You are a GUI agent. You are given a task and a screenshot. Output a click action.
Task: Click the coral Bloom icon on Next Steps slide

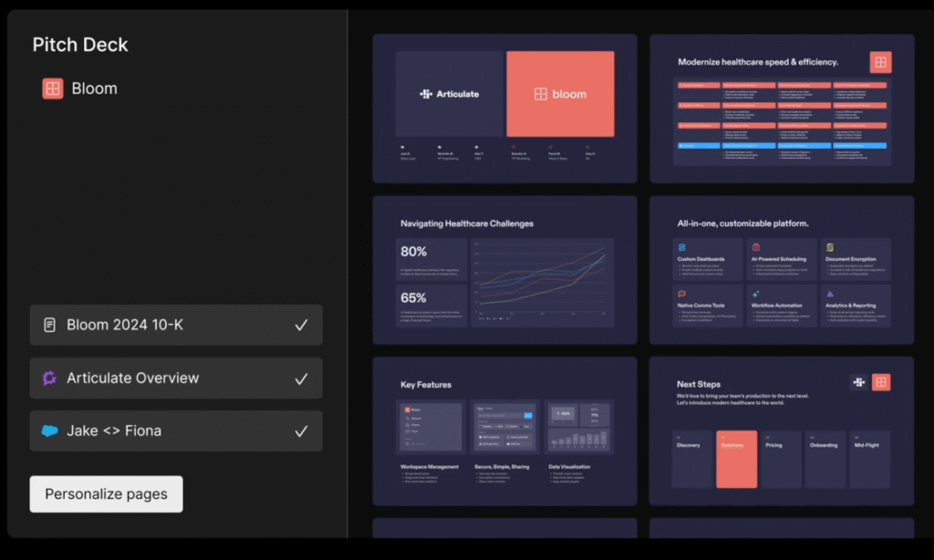(881, 382)
